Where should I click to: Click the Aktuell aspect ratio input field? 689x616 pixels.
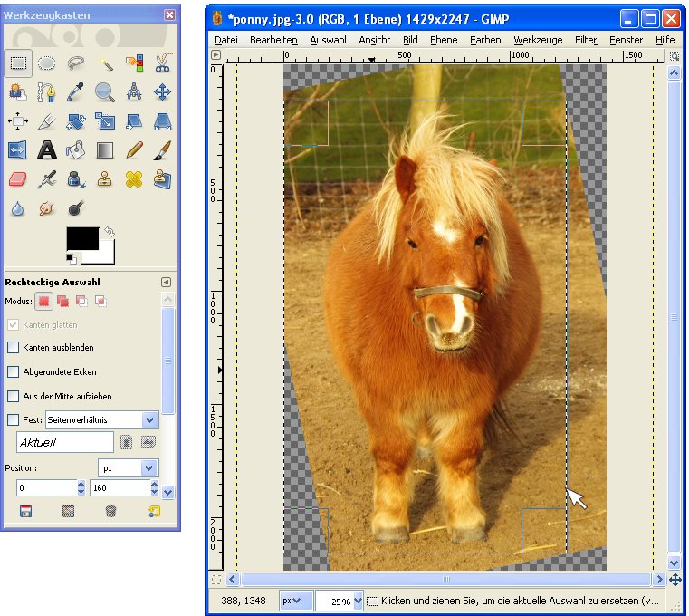click(x=65, y=442)
